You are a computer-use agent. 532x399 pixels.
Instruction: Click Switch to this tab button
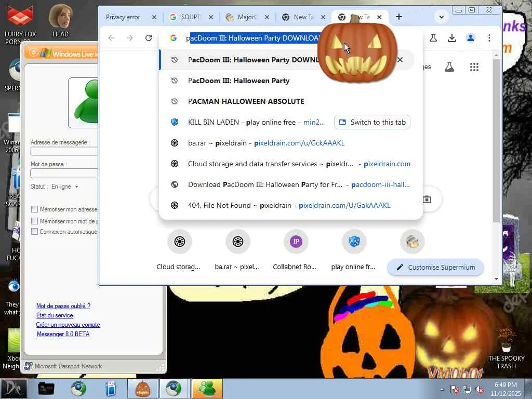[372, 122]
